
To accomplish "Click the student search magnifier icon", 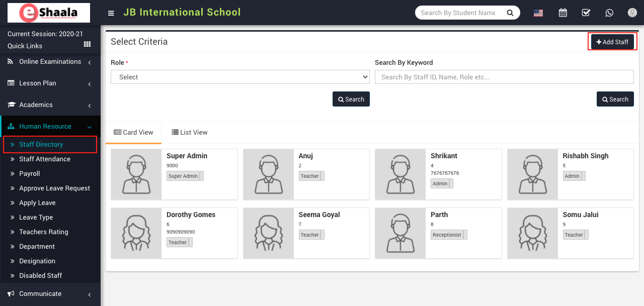I will pos(510,13).
